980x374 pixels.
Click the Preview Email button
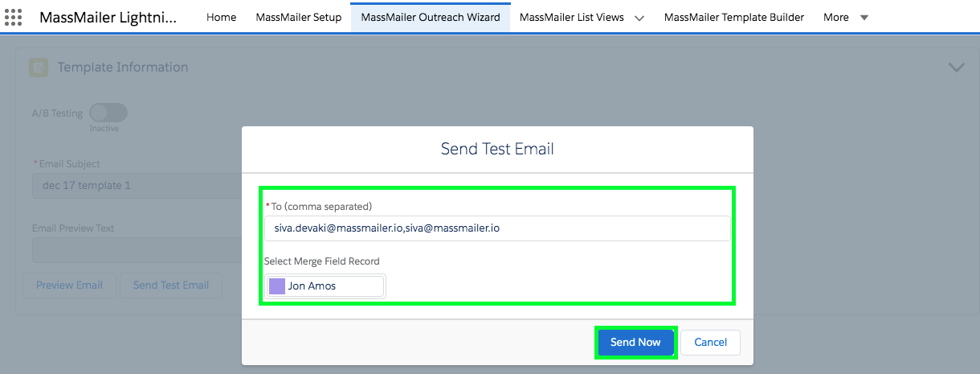click(x=69, y=285)
